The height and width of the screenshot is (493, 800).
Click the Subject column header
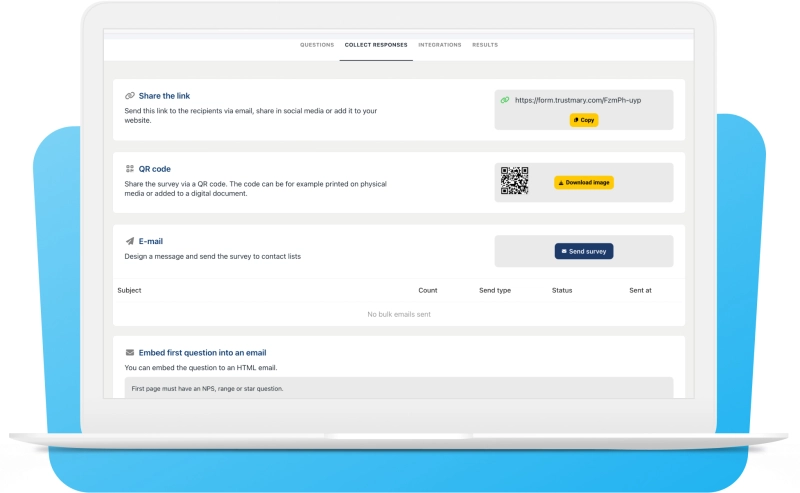coord(129,290)
